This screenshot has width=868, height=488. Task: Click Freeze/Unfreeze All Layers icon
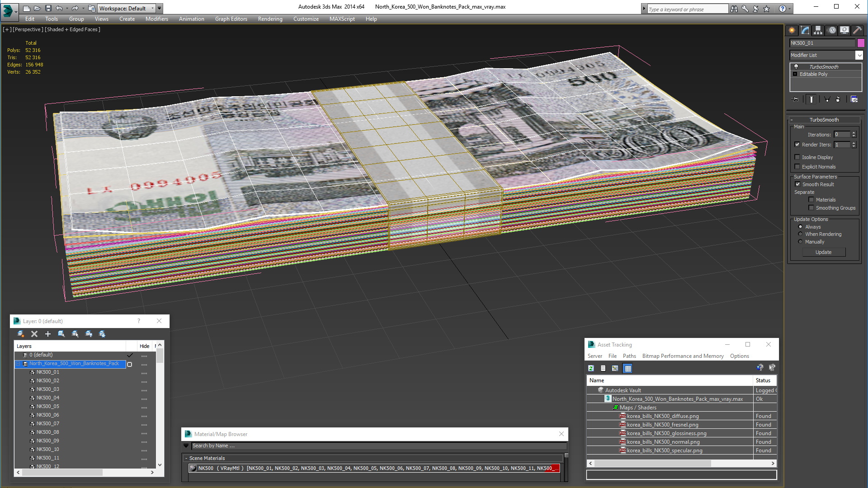click(102, 334)
